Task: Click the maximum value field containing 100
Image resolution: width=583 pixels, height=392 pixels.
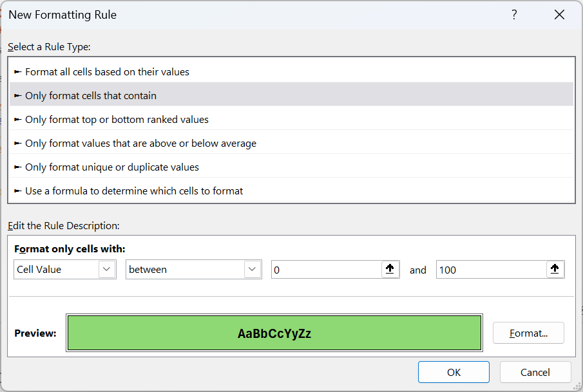Action: coord(491,270)
